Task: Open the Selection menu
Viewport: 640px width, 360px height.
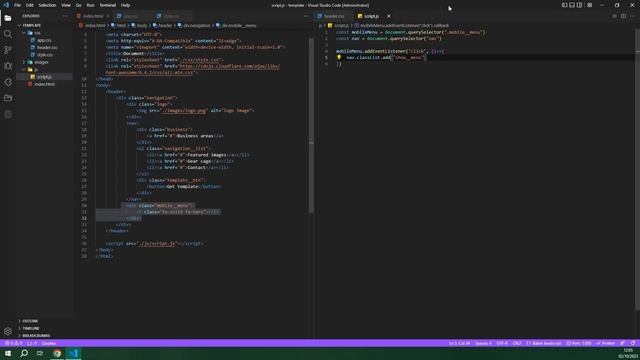Action: tap(47, 5)
